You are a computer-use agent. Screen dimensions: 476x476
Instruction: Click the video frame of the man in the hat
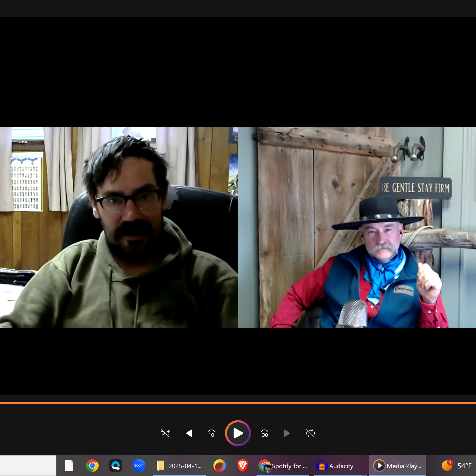[357, 227]
